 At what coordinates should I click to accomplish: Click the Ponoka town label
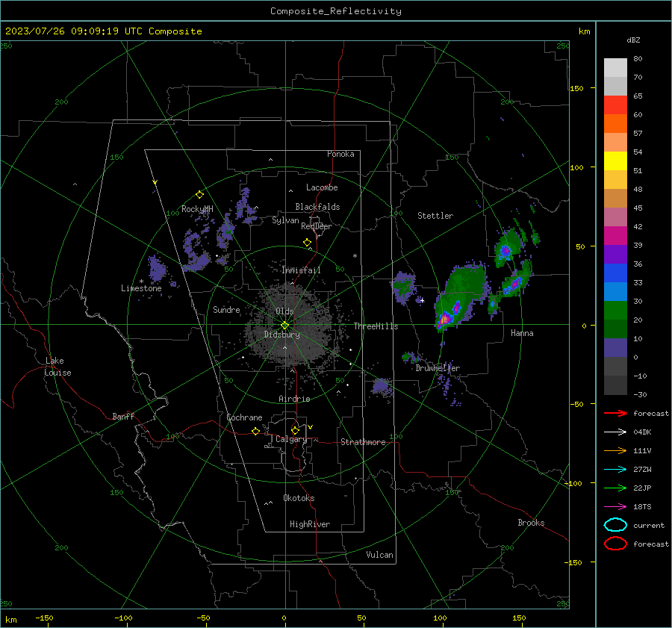point(340,154)
